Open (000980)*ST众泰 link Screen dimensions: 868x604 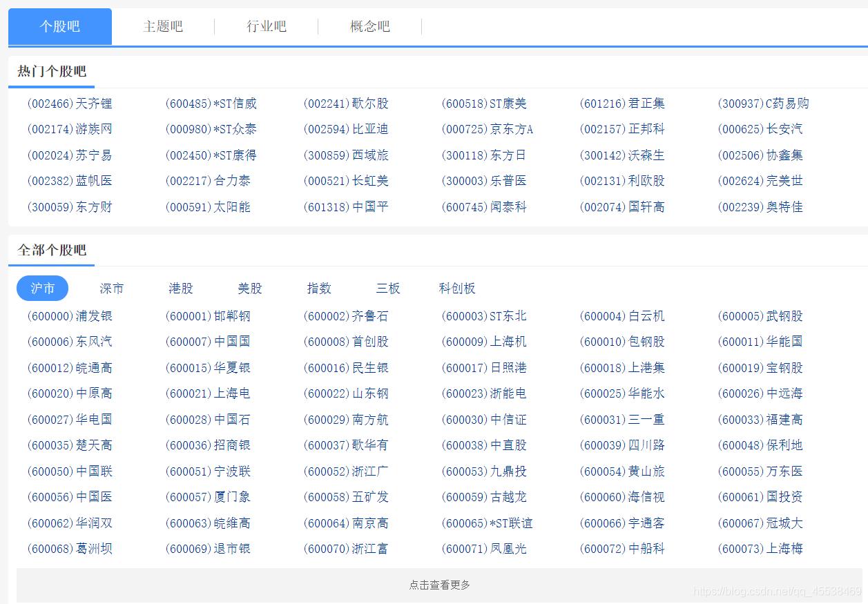point(211,129)
